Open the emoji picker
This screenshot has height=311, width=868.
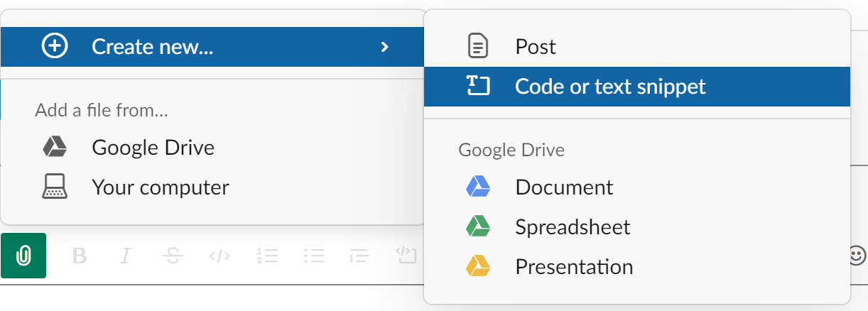(x=857, y=255)
